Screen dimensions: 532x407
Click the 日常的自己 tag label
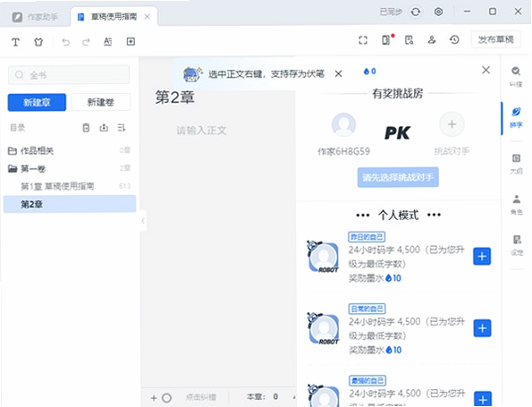coord(367,309)
